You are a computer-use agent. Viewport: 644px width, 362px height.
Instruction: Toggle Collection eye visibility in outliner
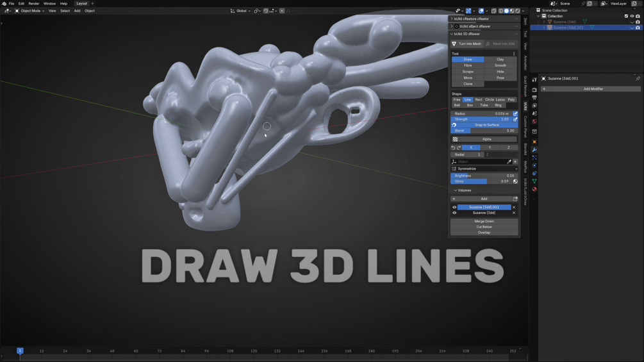click(632, 16)
